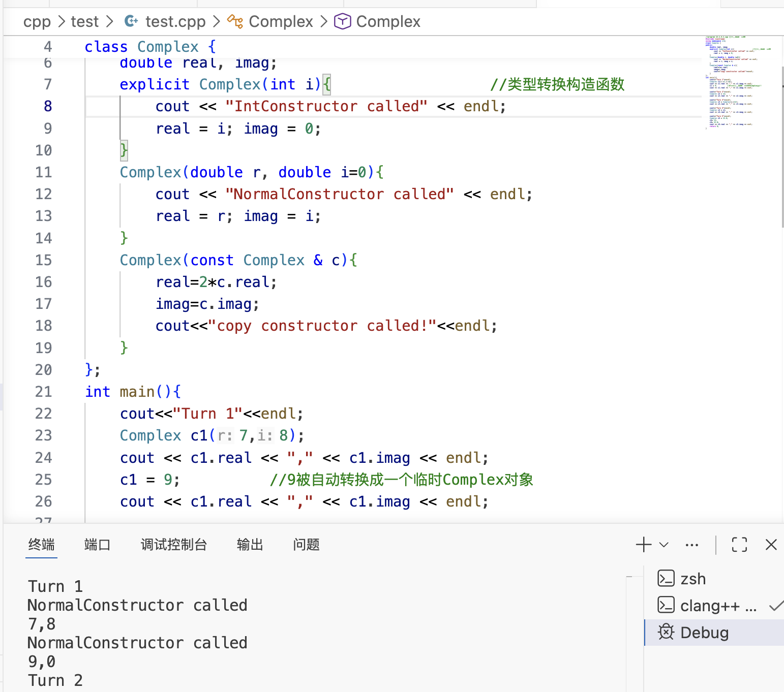Switch to the 调试控制台 tab
Viewport: 784px width, 692px height.
(174, 545)
